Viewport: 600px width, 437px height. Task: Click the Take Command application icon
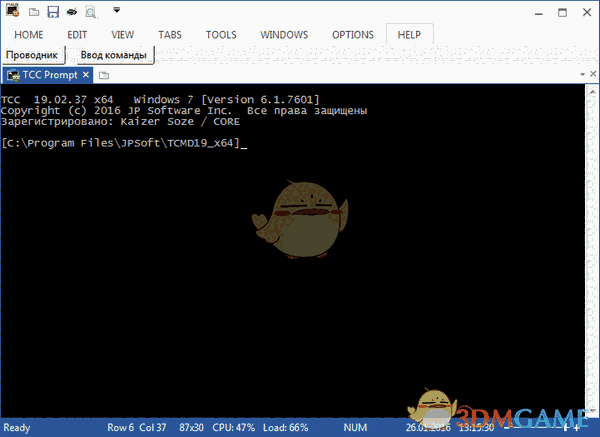(12, 10)
